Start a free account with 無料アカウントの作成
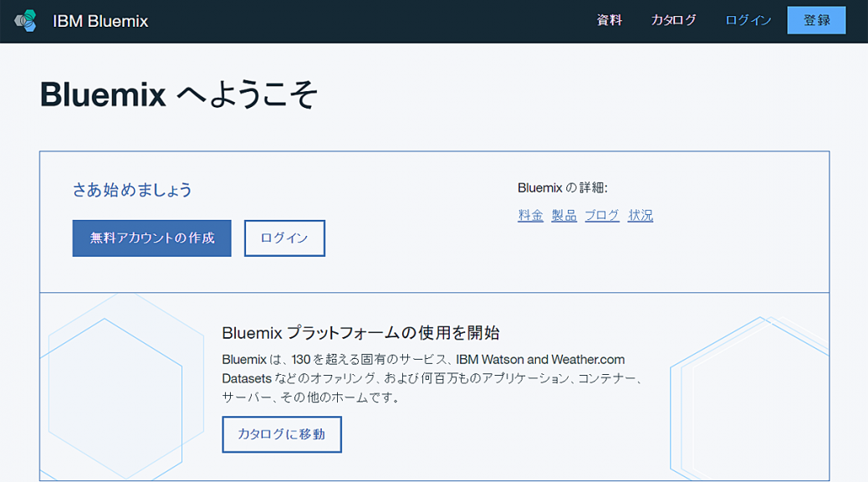 [x=151, y=238]
